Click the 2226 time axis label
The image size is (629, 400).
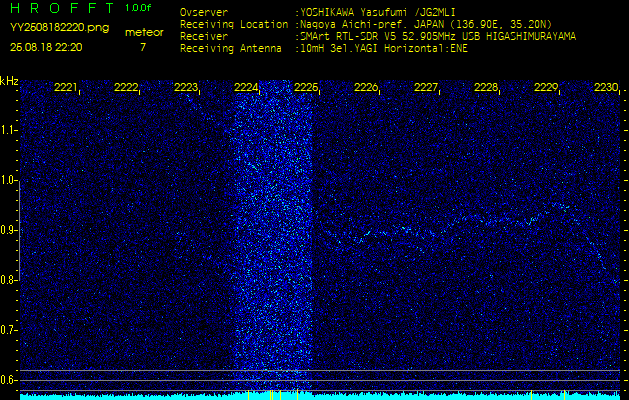pyautogui.click(x=366, y=87)
